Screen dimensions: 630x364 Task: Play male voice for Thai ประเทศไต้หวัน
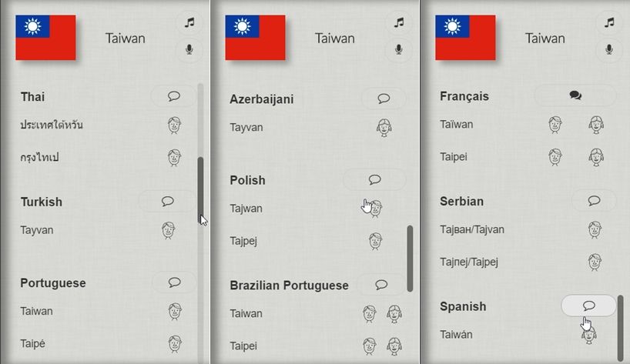[174, 125]
